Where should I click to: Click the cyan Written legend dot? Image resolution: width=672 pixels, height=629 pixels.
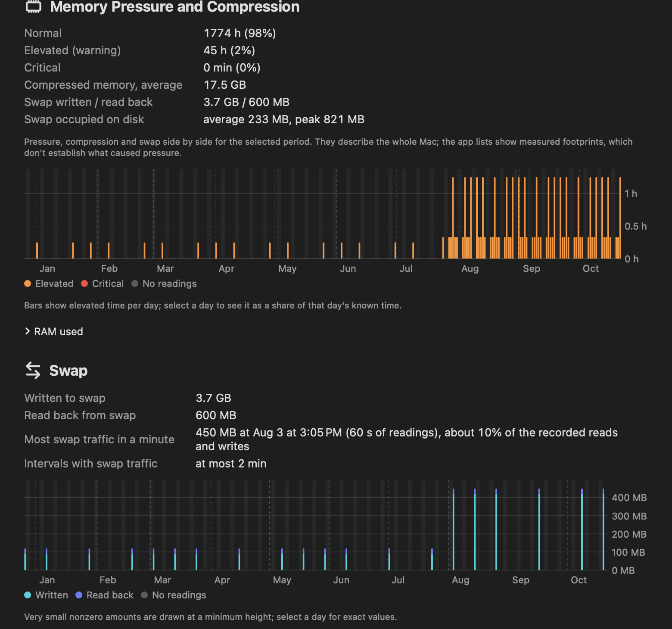28,595
